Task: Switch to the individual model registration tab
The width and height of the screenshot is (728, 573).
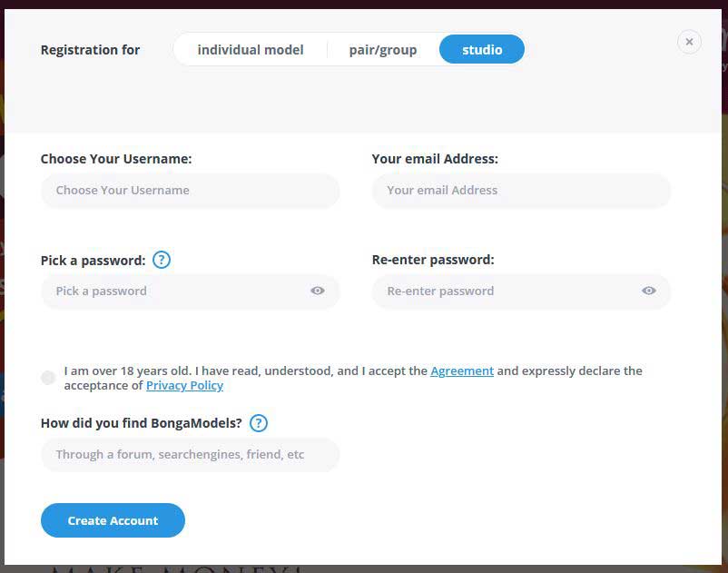Action: click(250, 50)
